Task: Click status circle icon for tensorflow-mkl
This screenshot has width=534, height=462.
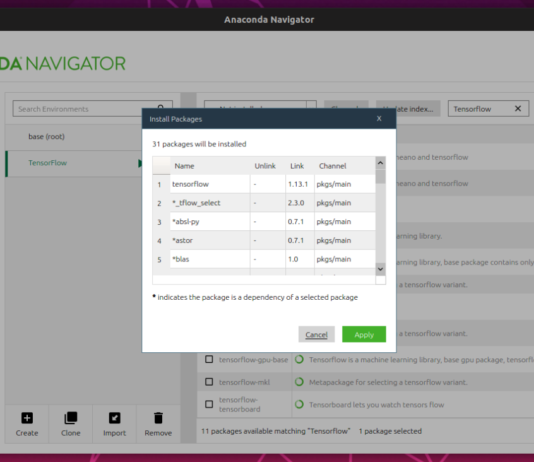Action: (299, 382)
